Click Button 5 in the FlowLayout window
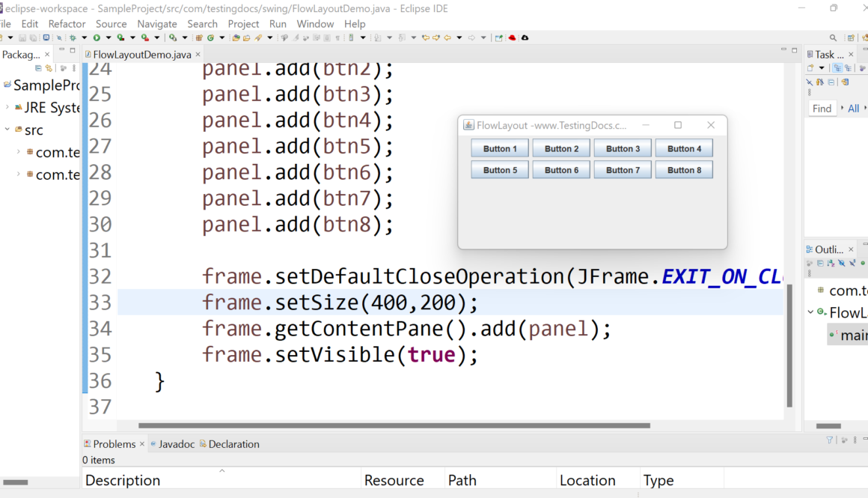This screenshot has width=868, height=498. tap(499, 169)
